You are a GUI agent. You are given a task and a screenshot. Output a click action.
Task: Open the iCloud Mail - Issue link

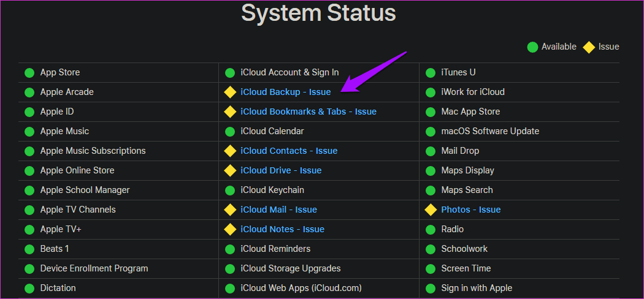[x=278, y=210]
